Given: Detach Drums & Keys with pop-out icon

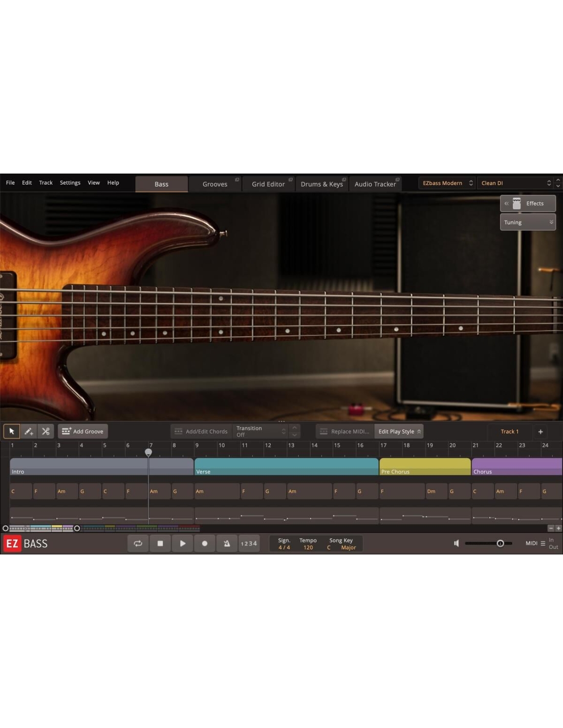Looking at the screenshot, I should coord(344,180).
